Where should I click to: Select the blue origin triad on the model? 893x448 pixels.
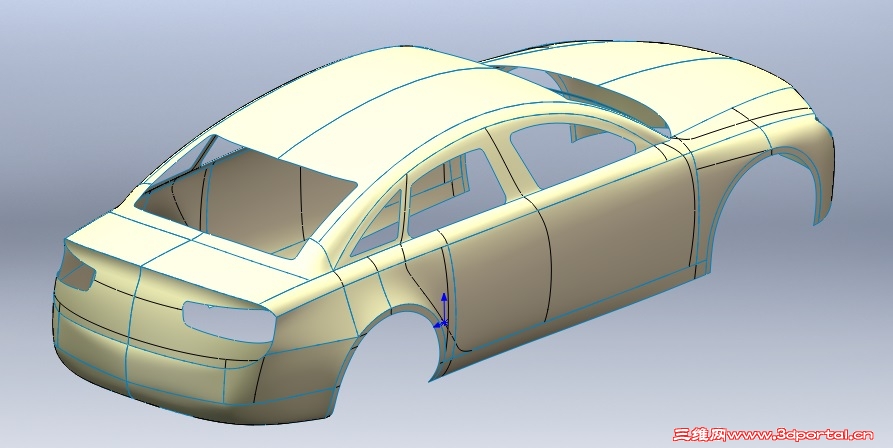point(443,312)
